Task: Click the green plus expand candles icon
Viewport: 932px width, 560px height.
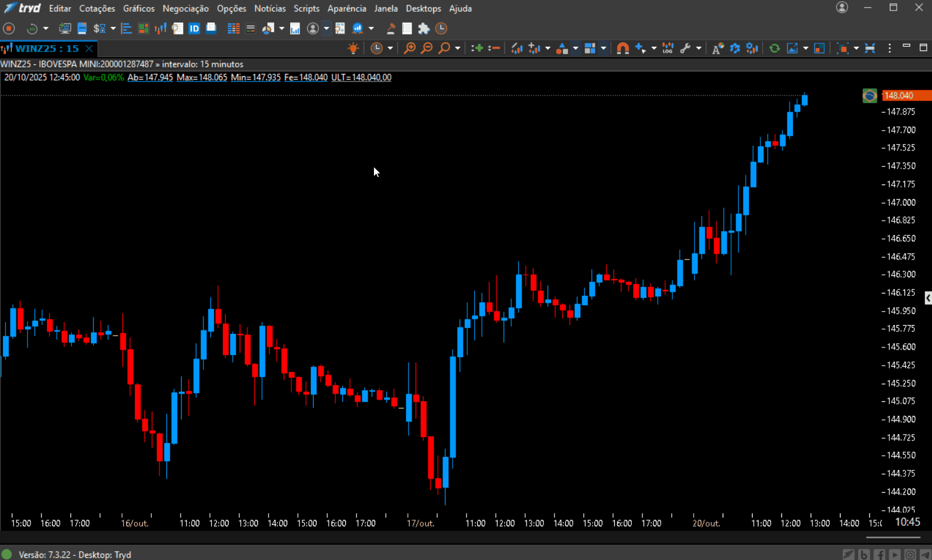Action: (477, 49)
